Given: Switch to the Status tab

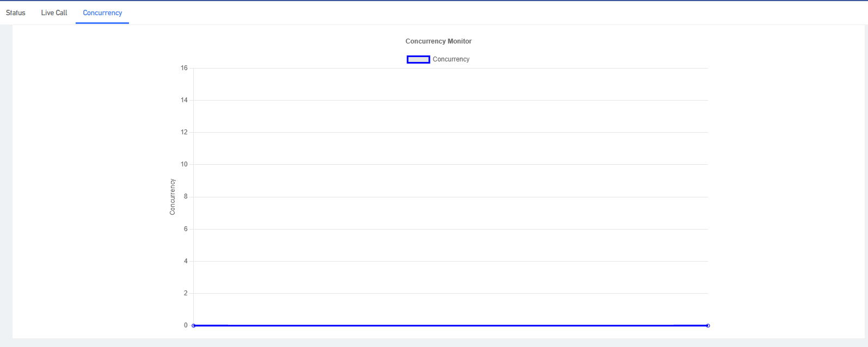Looking at the screenshot, I should 16,13.
